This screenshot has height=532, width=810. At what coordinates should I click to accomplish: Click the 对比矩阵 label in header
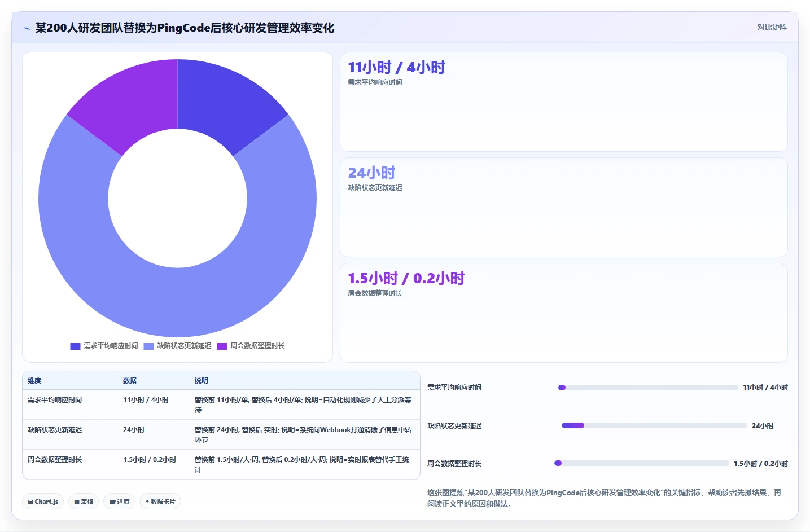[772, 27]
